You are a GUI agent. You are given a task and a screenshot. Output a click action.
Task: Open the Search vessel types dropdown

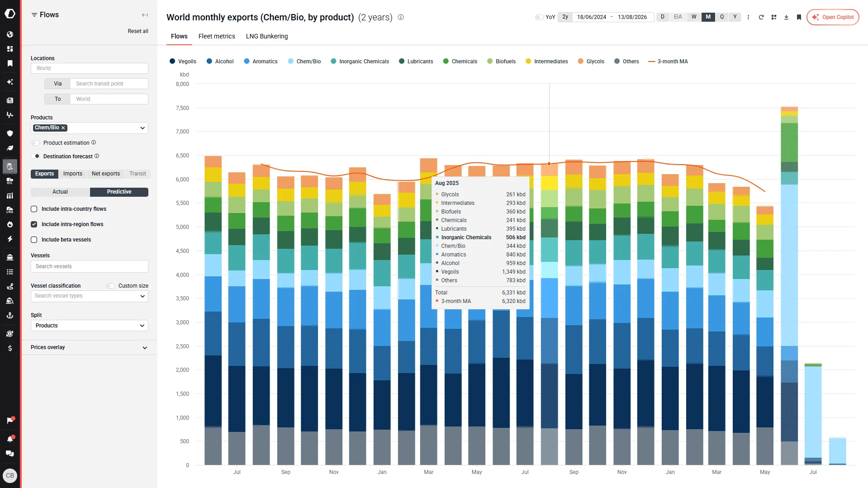[x=90, y=296]
